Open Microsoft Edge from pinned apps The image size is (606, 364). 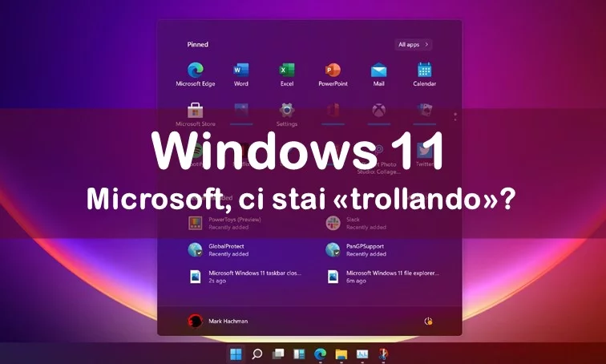coord(196,71)
